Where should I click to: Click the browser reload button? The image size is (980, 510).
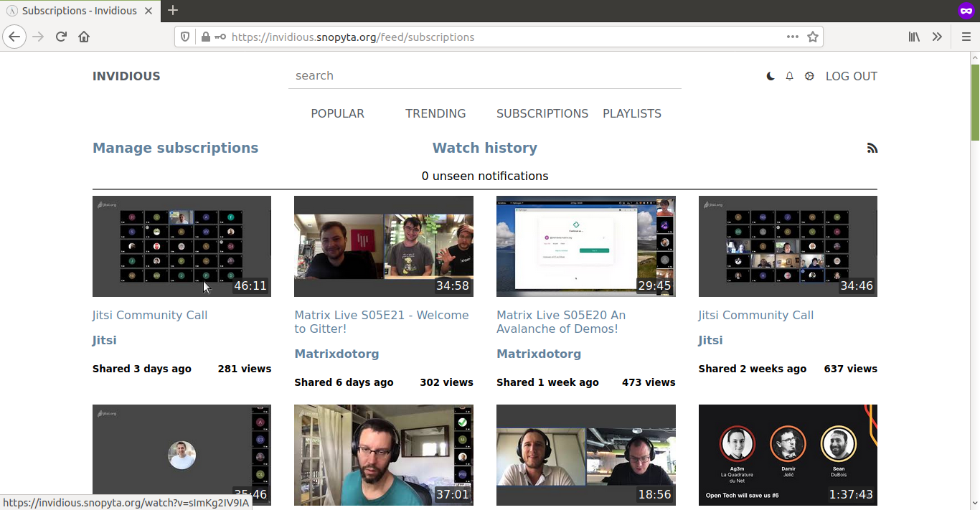tap(61, 37)
